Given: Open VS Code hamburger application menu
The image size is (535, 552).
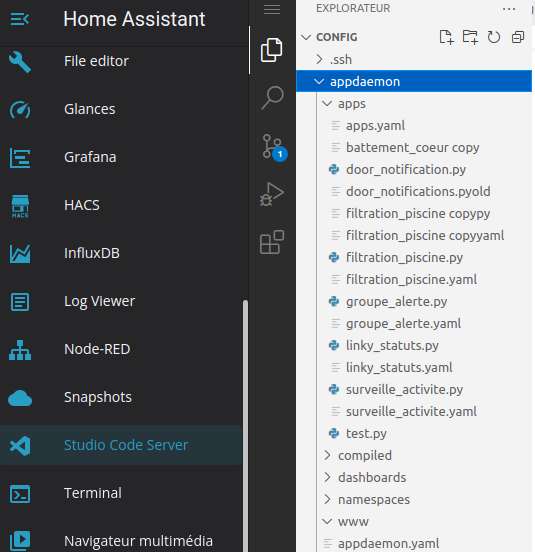Looking at the screenshot, I should [x=272, y=10].
